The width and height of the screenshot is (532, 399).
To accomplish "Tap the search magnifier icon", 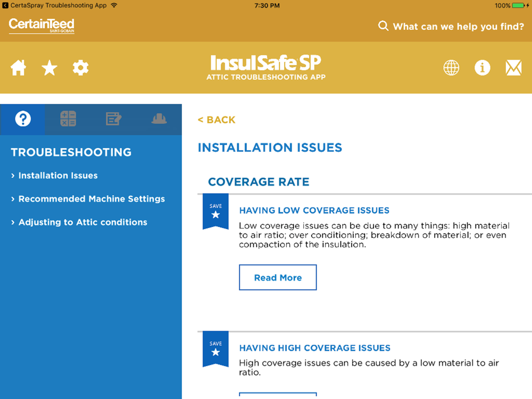I will (x=383, y=26).
